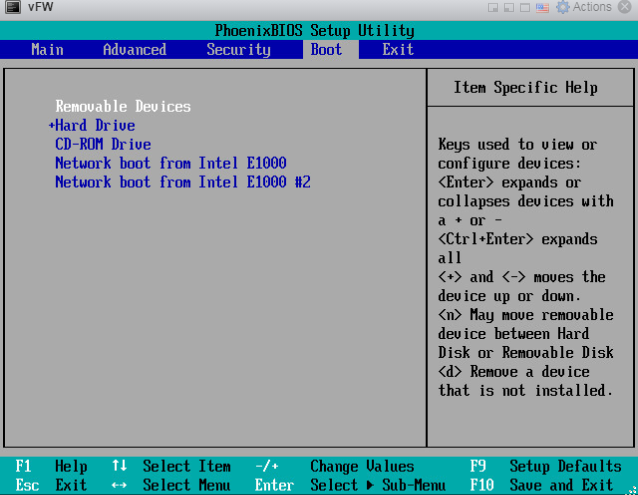Open the US flag keyboard layout icon
Screen dimensions: 638x495
tap(542, 8)
